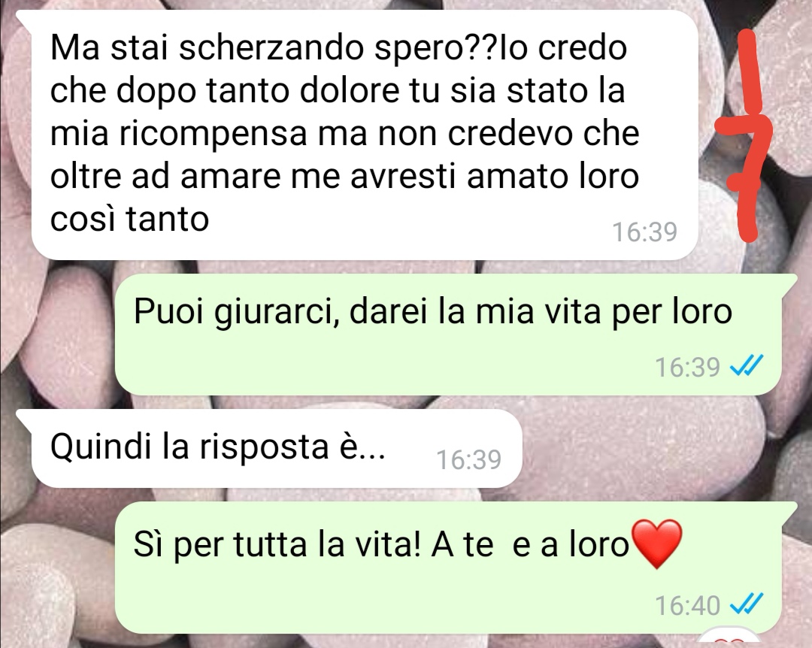Screen dimensions: 812x648
Task: Select the 'Quindi la risposta è...' message
Action: tap(276, 449)
